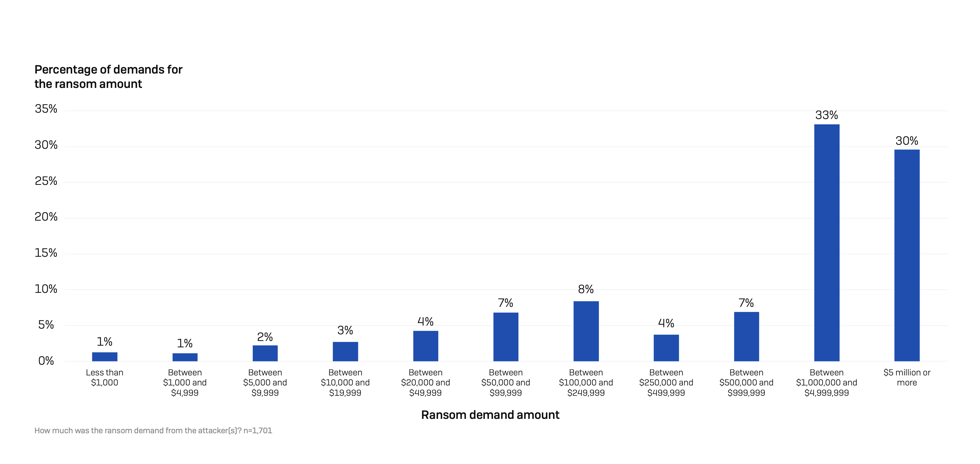The height and width of the screenshot is (464, 980).
Task: Click the bar for $250,000 to $499,999
Action: point(666,348)
